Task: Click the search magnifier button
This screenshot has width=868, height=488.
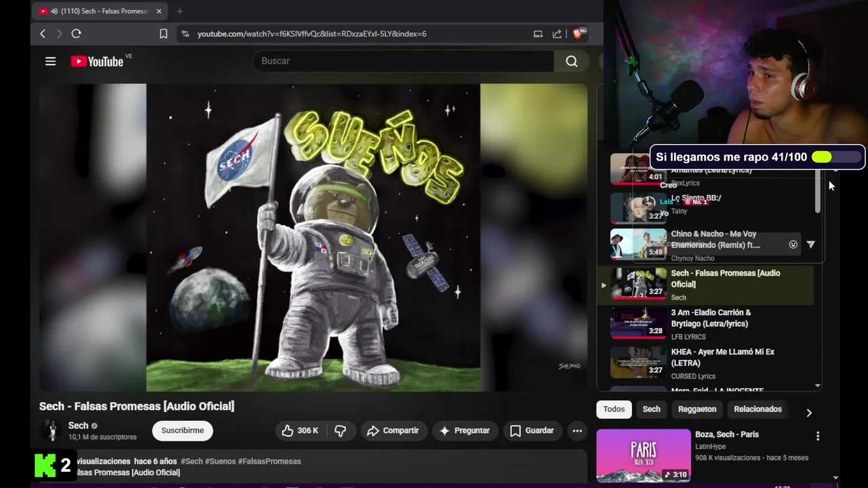Action: click(572, 61)
